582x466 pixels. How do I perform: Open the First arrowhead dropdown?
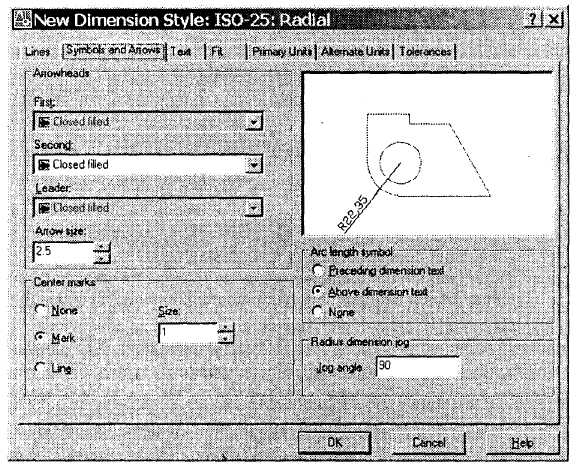coord(254,122)
